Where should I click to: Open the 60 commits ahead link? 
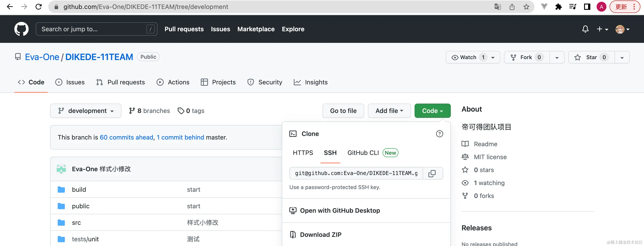(126, 137)
